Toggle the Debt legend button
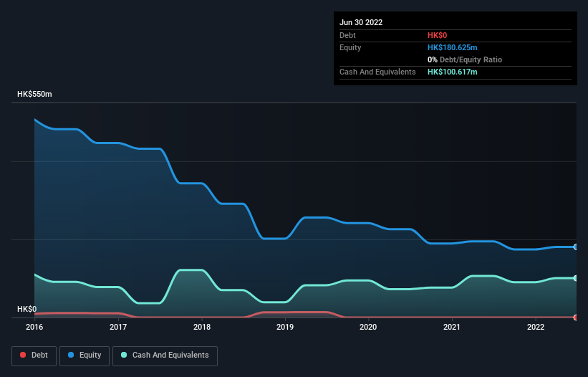 coord(34,355)
